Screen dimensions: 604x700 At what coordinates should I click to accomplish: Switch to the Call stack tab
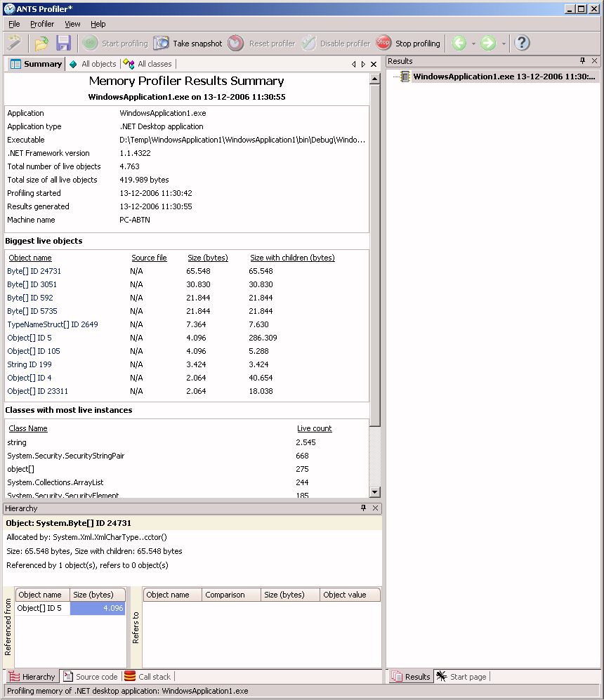[147, 677]
